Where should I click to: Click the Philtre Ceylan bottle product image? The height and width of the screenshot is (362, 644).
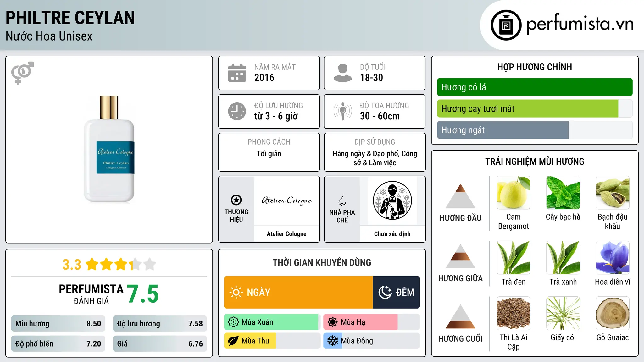[109, 149]
